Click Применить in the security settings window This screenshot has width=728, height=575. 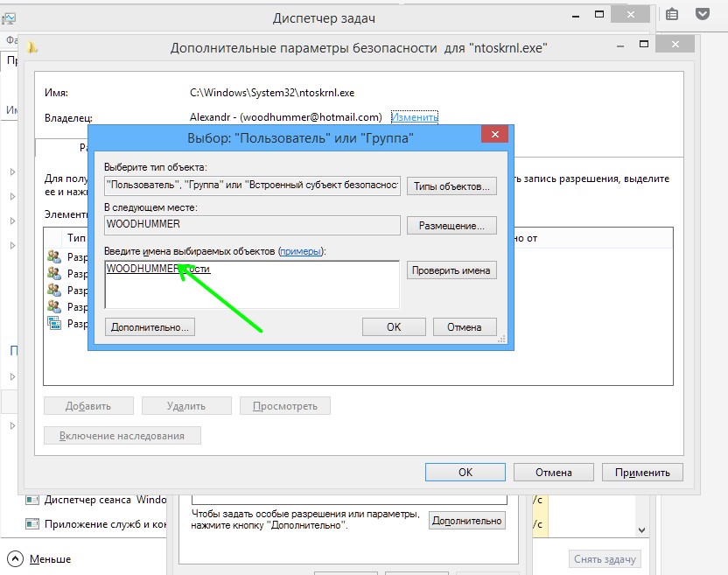point(641,472)
